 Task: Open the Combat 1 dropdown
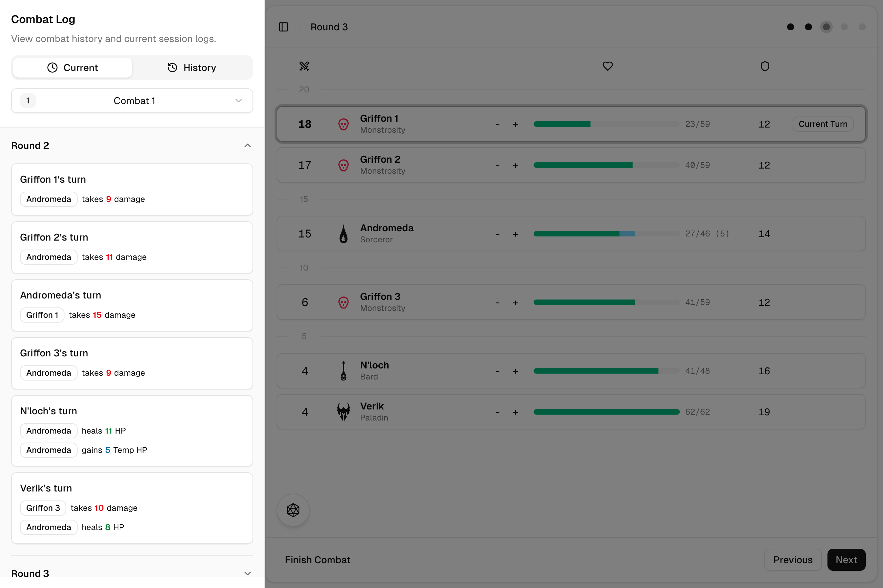pos(132,101)
